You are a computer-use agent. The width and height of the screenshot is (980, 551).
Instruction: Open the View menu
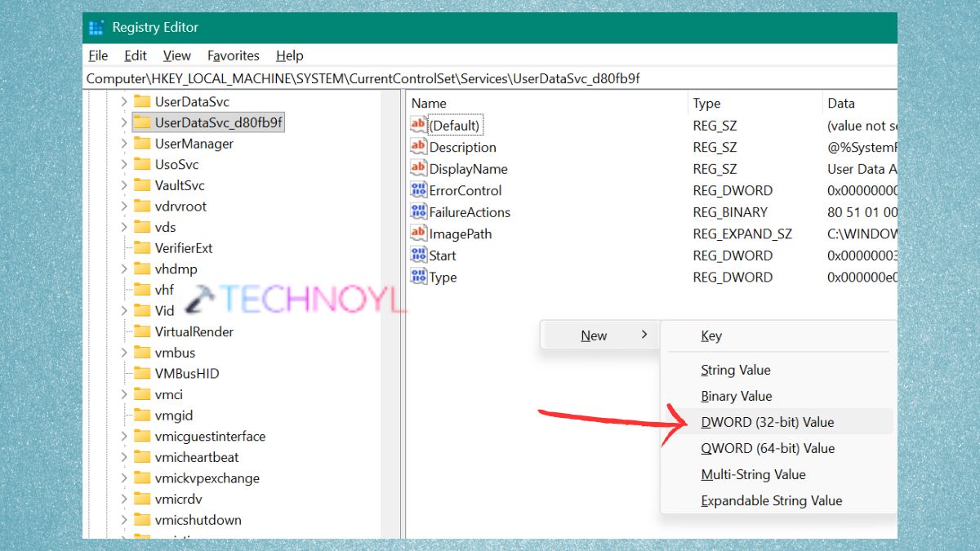[x=176, y=56]
